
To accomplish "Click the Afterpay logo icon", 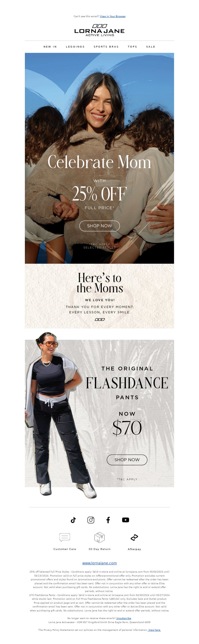I will coord(134,537).
